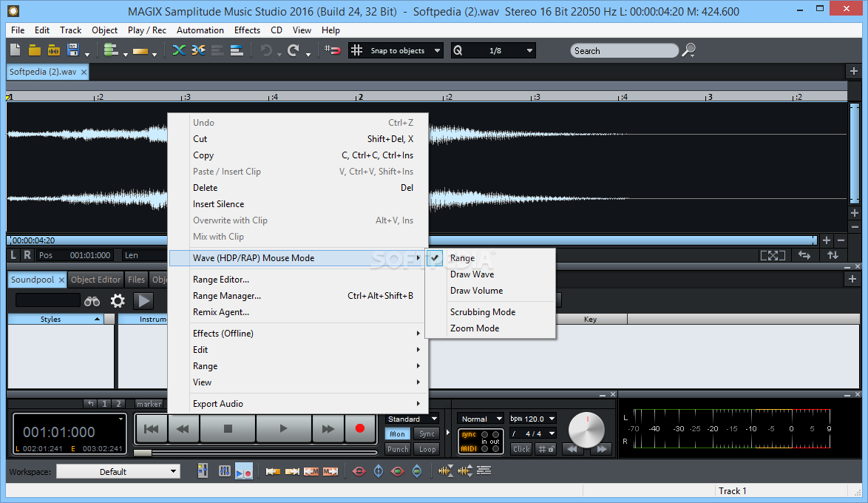Click the Range Editor... entry
Screen dimensions: 868x503
pyautogui.click(x=298, y=280)
